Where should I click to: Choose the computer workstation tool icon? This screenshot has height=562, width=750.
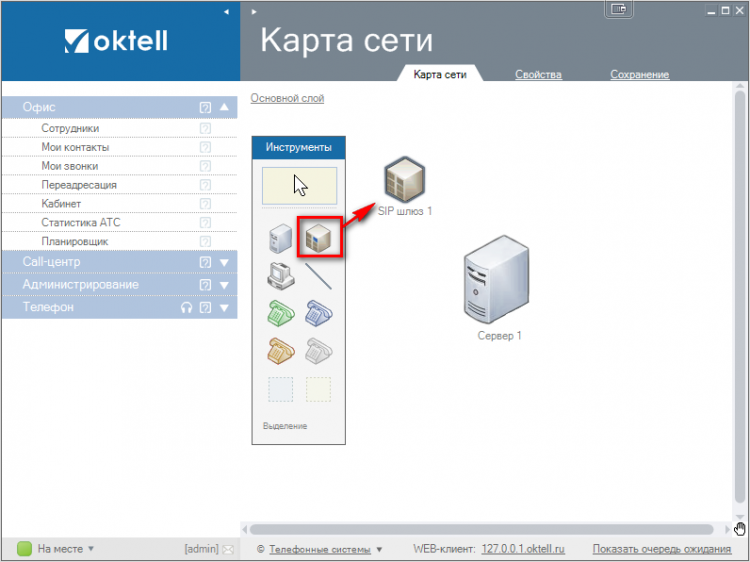[281, 274]
